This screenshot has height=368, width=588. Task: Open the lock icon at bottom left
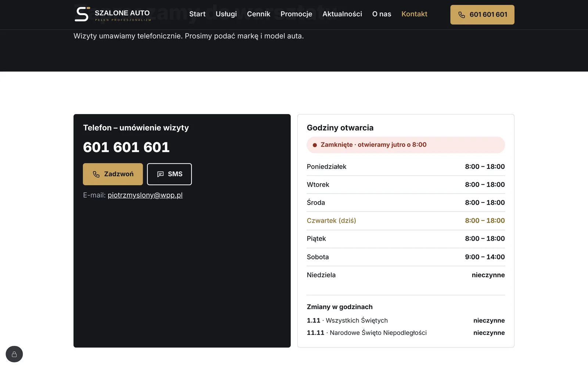[x=14, y=354]
